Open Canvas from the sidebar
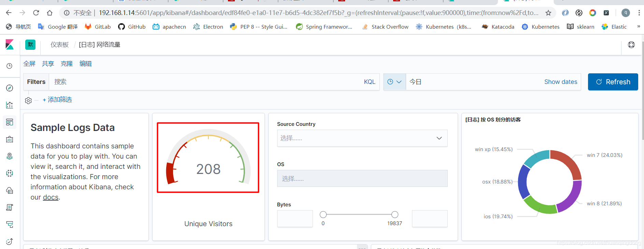Viewport: 644px width, 249px height. [x=10, y=139]
